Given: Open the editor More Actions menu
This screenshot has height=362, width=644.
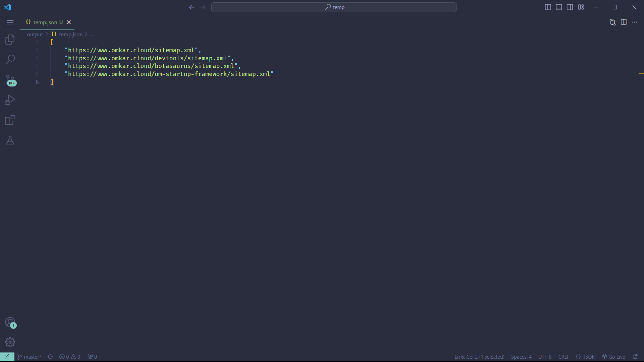Looking at the screenshot, I should pos(635,22).
